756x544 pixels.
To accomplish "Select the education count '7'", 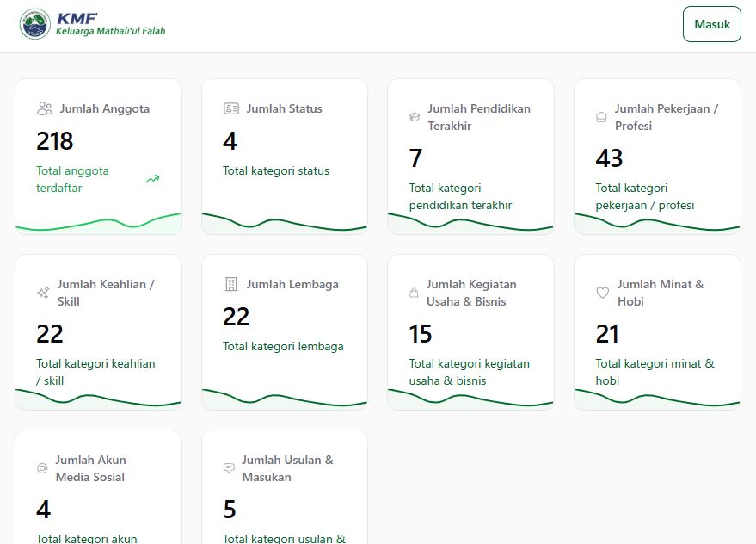I will pos(415,158).
